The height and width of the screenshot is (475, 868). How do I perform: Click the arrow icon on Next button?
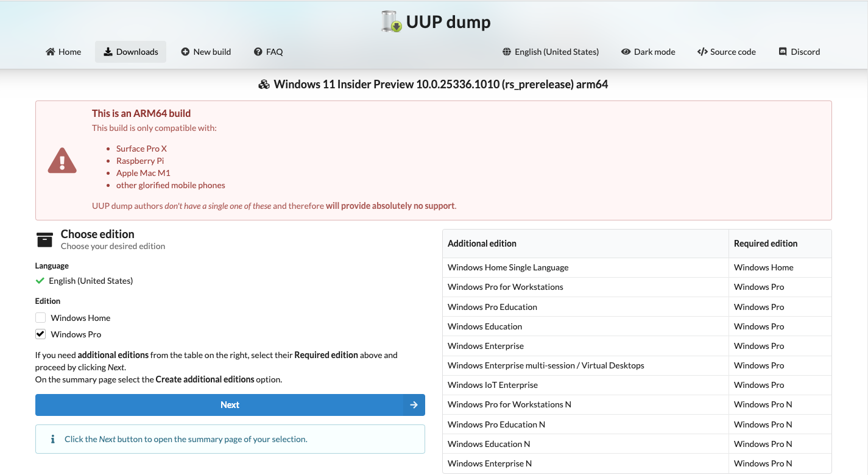pyautogui.click(x=414, y=405)
